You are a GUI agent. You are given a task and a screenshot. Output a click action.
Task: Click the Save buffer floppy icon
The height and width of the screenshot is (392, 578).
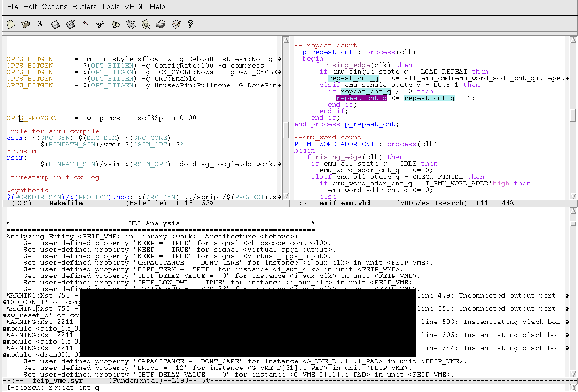pyautogui.click(x=55, y=23)
